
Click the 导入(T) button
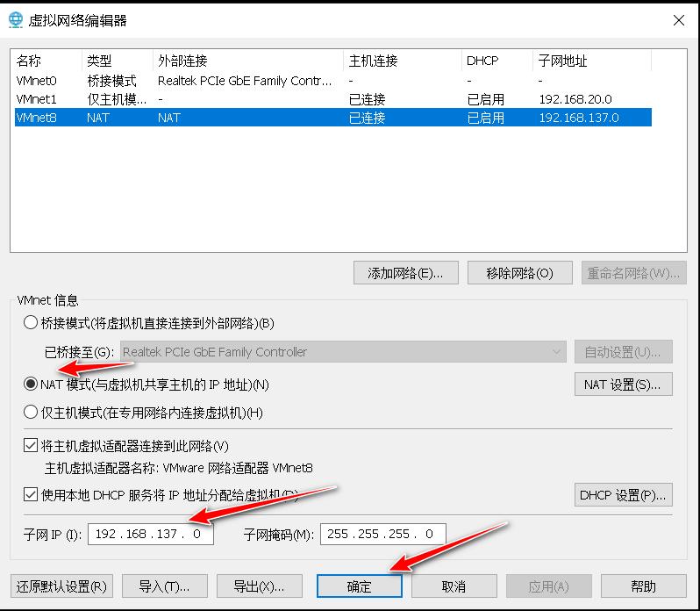(x=165, y=586)
